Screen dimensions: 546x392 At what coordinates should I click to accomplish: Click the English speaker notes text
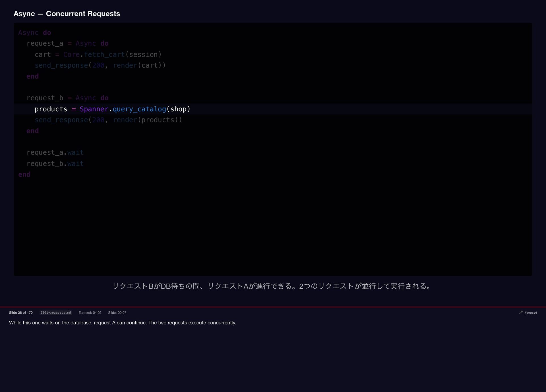(123, 323)
